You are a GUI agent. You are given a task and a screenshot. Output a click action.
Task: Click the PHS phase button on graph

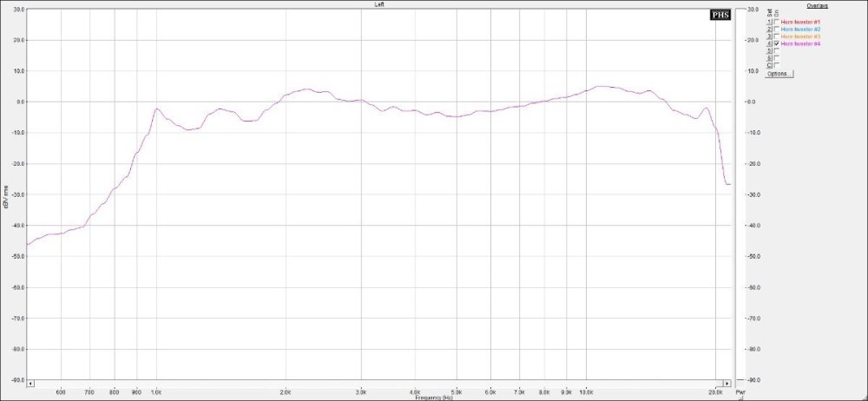pos(720,15)
